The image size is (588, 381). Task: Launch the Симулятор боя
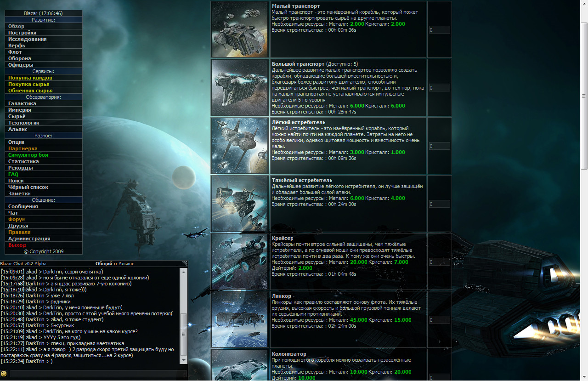pos(28,155)
